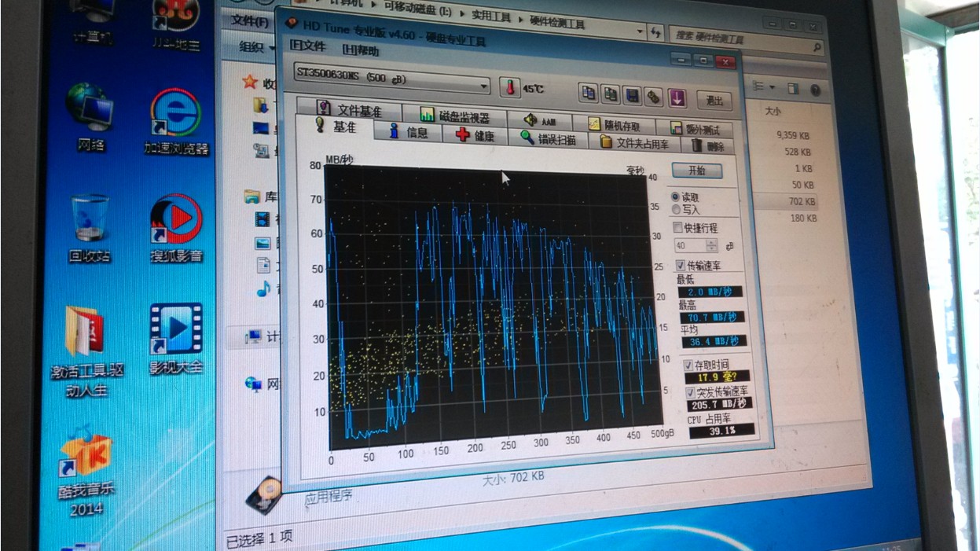Viewport: 980px width, 551px height.
Task: Open HD Tune 文件 menu
Action: 307,46
